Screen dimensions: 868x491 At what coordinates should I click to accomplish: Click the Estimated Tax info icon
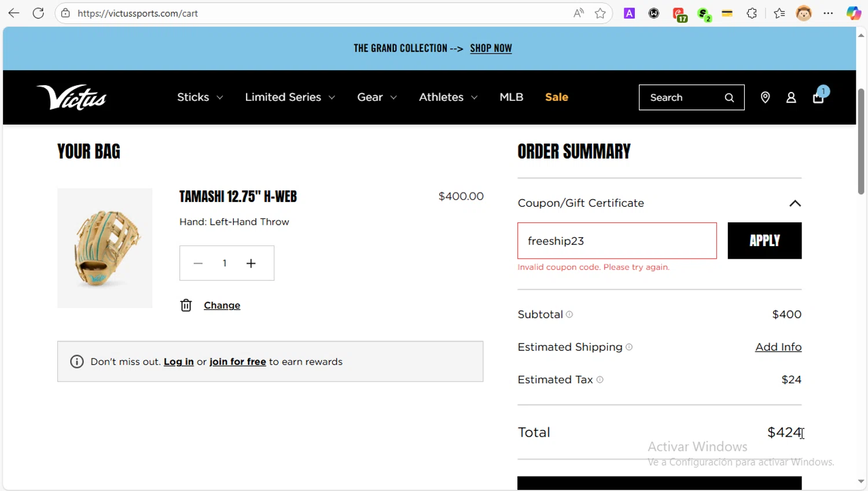599,379
